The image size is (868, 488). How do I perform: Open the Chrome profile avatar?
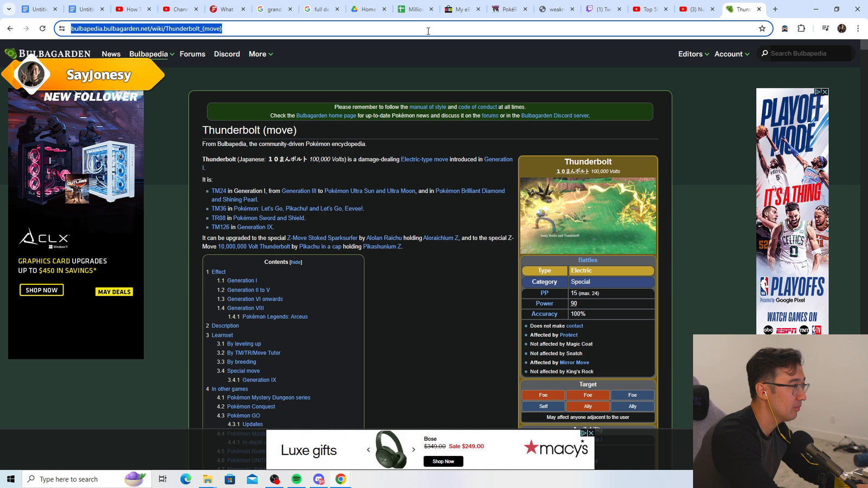(x=842, y=28)
